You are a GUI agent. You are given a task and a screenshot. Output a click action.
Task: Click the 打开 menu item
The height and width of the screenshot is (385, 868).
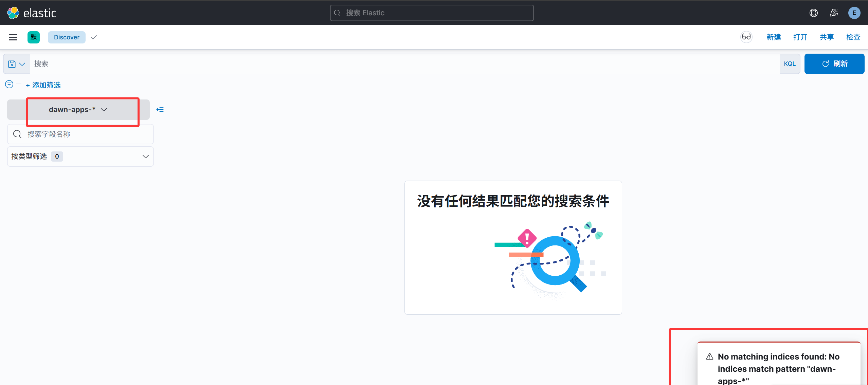[800, 37]
